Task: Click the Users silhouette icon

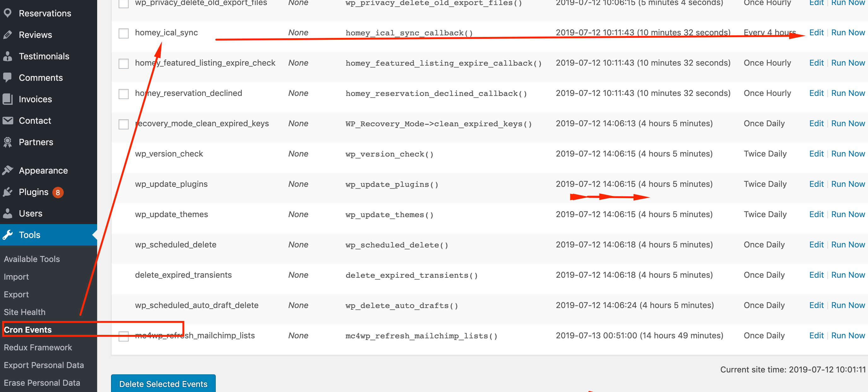Action: pyautogui.click(x=8, y=213)
